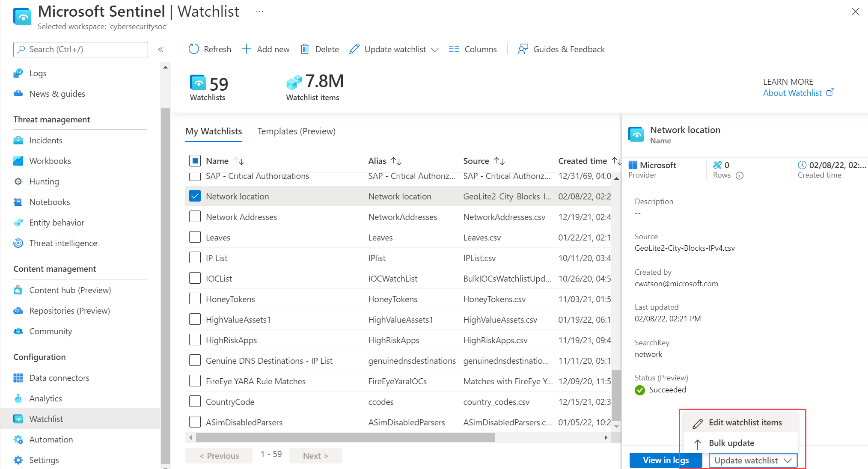This screenshot has width=868, height=469.
Task: Click the bottom Update watchlist dropdown
Action: tap(753, 460)
